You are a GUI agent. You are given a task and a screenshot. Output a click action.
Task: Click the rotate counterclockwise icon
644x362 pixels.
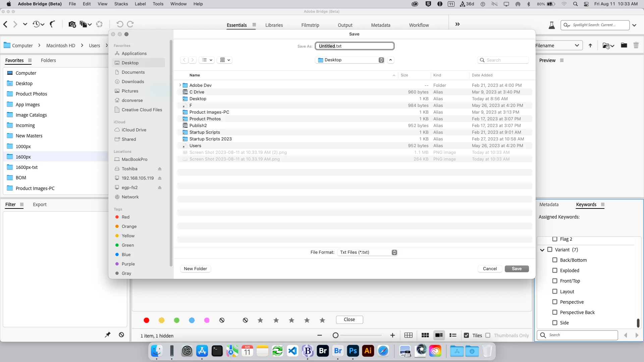tap(120, 24)
